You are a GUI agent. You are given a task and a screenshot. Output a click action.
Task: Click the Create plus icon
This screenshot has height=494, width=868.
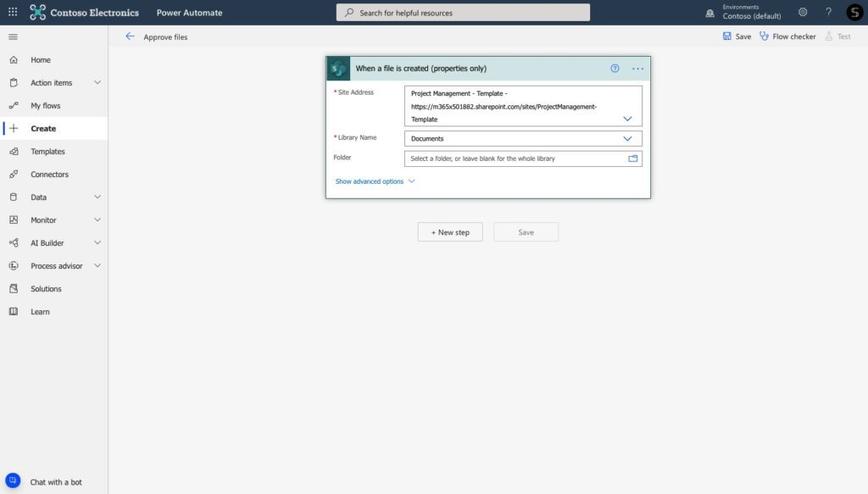click(x=14, y=128)
